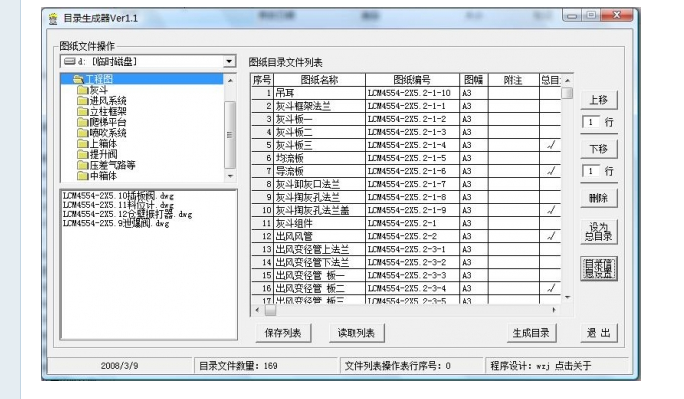The width and height of the screenshot is (684, 399).
Task: Click the 退出 exit button
Action: pyautogui.click(x=599, y=333)
